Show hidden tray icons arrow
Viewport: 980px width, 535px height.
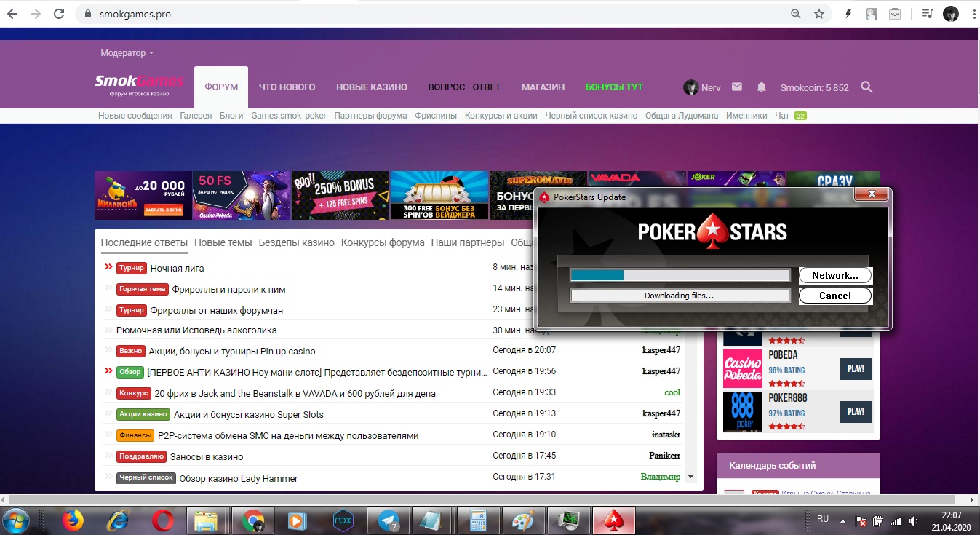point(842,520)
